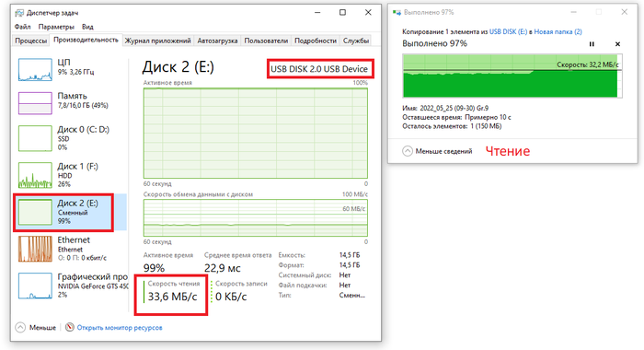Click the disk transfer rate graph
644x350 pixels.
click(256, 218)
